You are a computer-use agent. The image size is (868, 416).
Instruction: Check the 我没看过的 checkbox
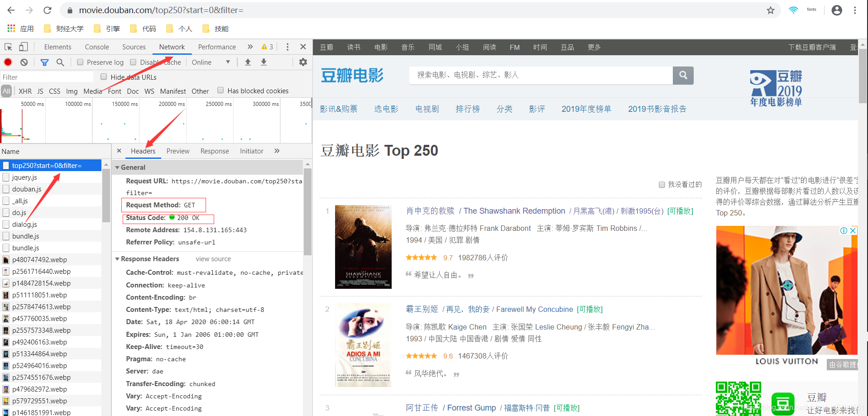(662, 184)
